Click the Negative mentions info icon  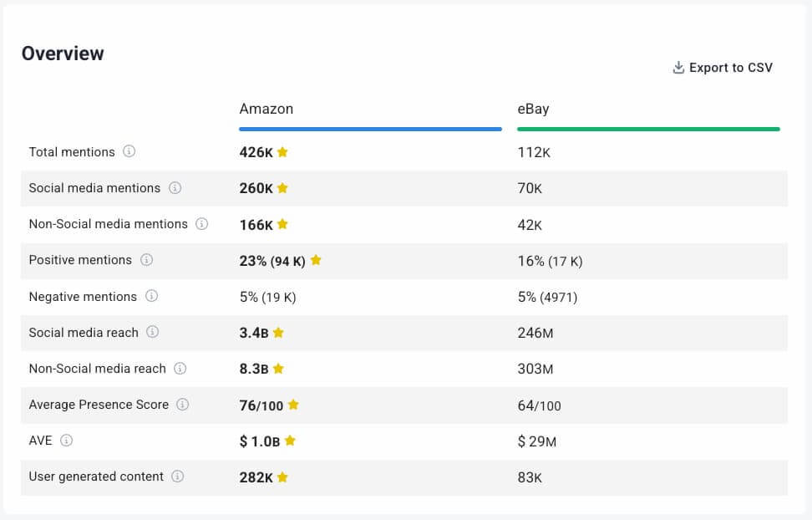point(151,296)
